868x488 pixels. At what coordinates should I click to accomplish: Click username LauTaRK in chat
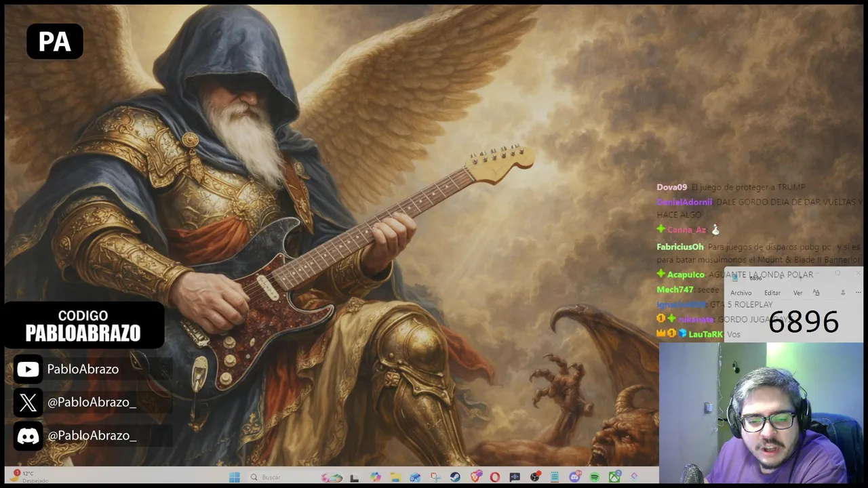pos(705,334)
